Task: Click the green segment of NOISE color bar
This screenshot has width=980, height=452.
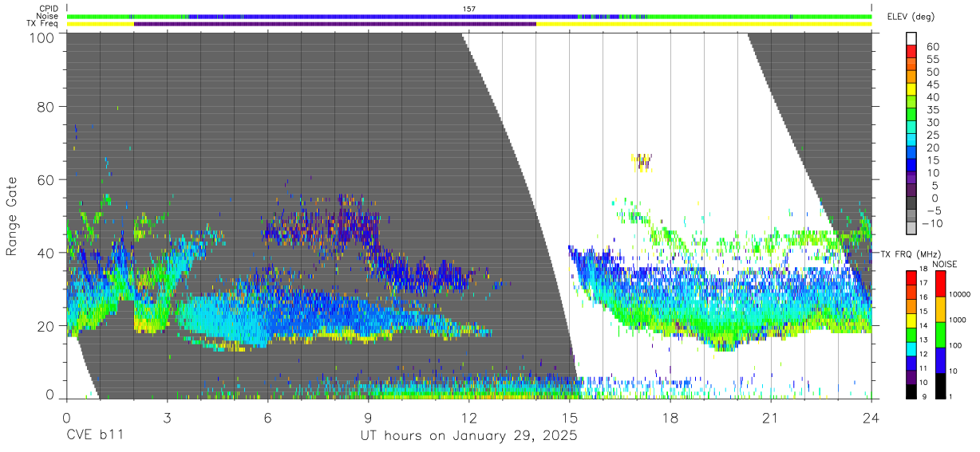Action: [940, 335]
